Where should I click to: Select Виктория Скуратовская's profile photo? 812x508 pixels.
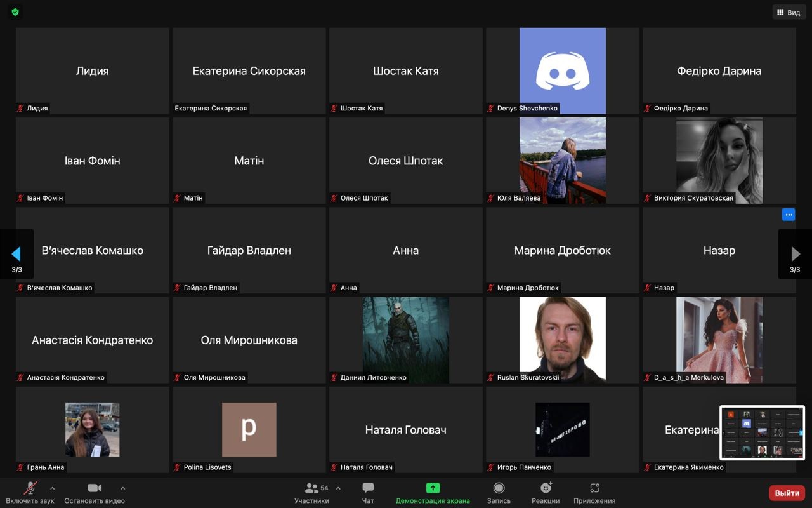719,161
